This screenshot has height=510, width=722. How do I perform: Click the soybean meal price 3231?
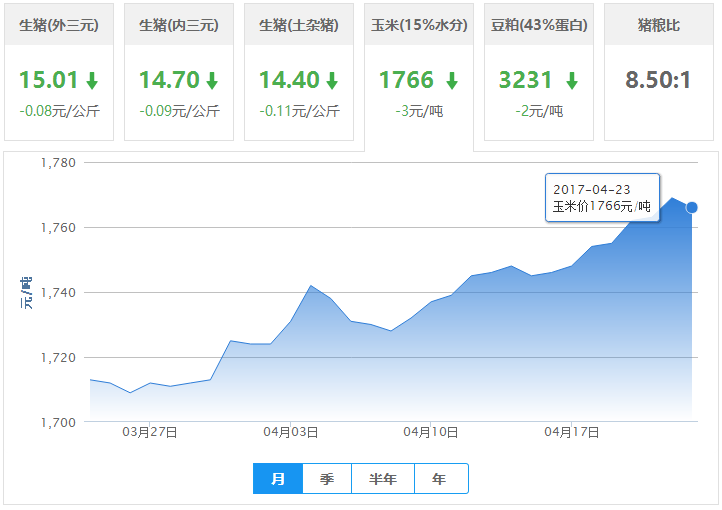point(525,80)
